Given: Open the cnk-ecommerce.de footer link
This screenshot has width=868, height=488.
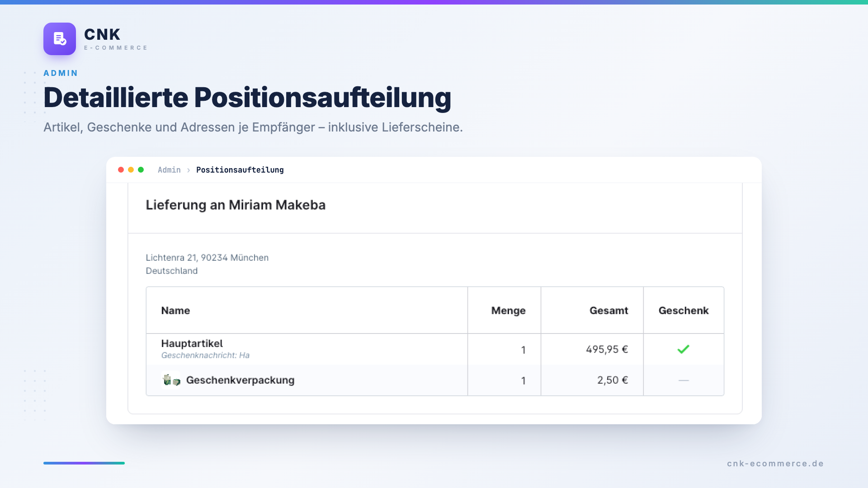Looking at the screenshot, I should [775, 464].
